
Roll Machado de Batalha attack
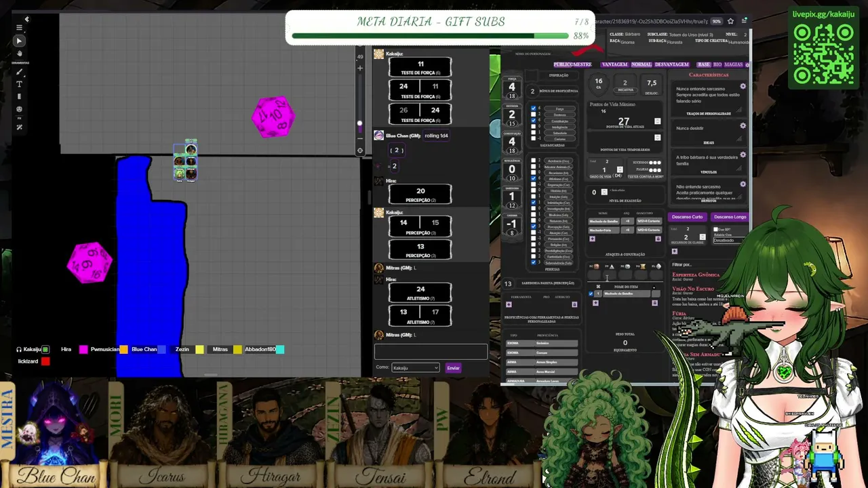604,221
